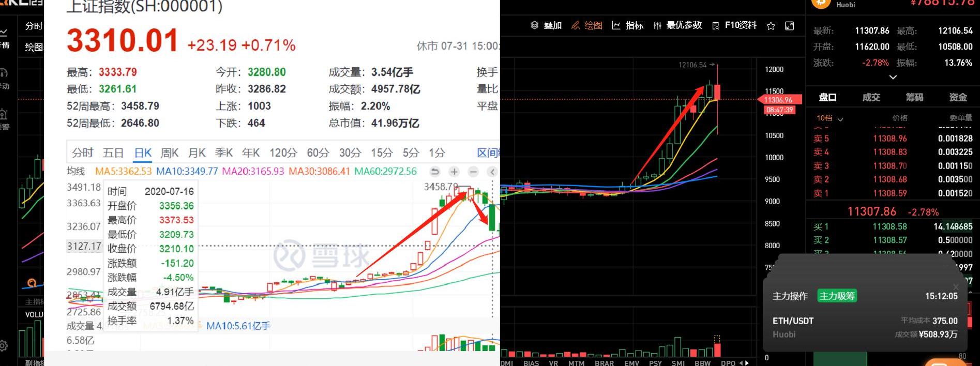Switch to 1分 interval
Viewport: 980px width, 366px height.
(437, 152)
